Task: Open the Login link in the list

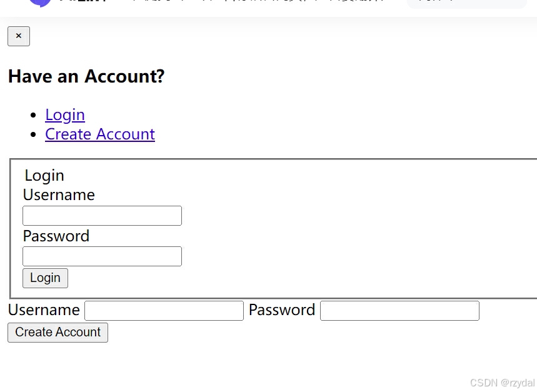Action: [65, 114]
